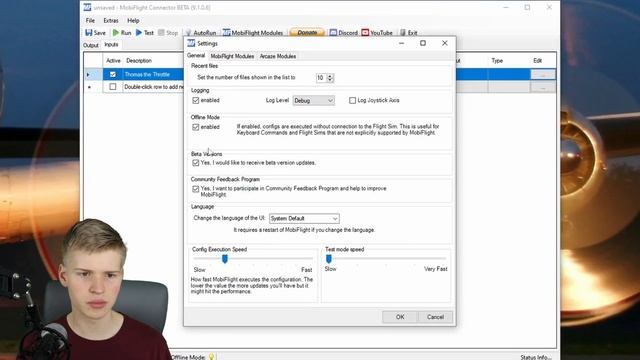Image resolution: width=640 pixels, height=360 pixels.
Task: Click the Type column header
Action: tap(497, 60)
